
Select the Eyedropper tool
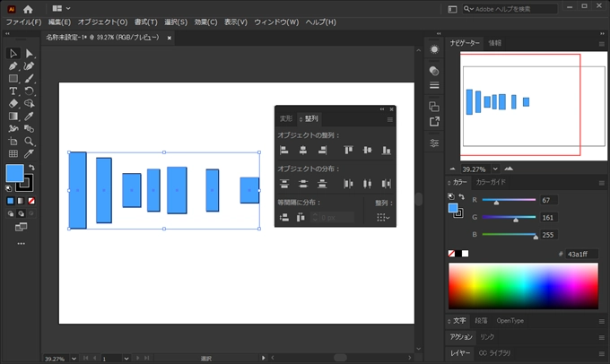[29, 117]
